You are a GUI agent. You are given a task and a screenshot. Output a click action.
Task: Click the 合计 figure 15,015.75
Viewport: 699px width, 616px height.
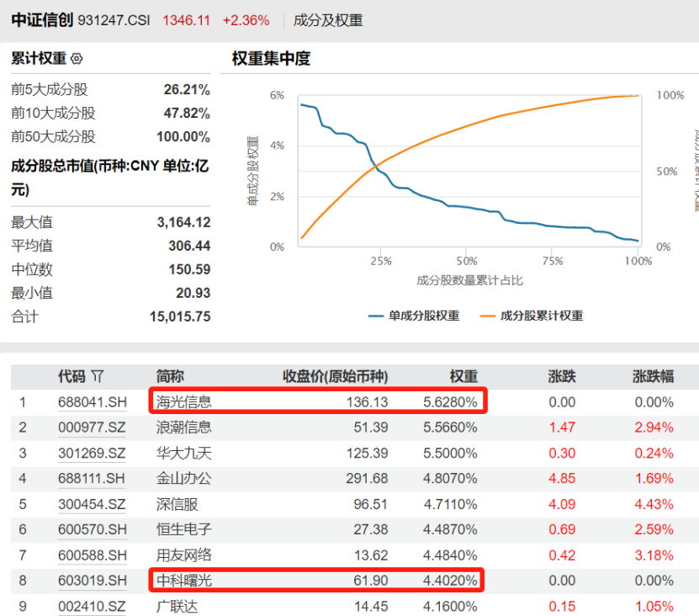[180, 316]
